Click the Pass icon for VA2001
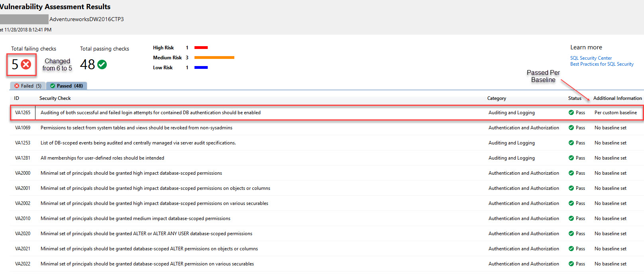Screen dimensions: 644x275 point(571,188)
